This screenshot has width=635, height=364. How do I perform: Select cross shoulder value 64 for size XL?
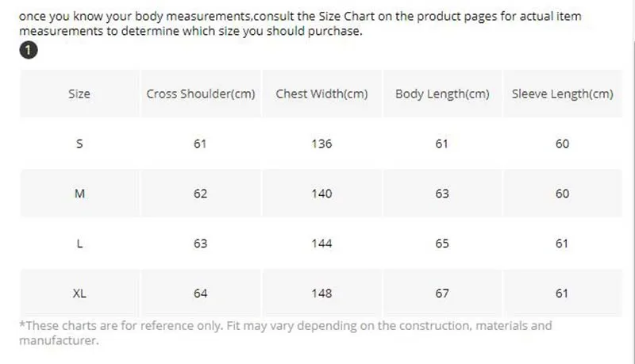point(200,293)
